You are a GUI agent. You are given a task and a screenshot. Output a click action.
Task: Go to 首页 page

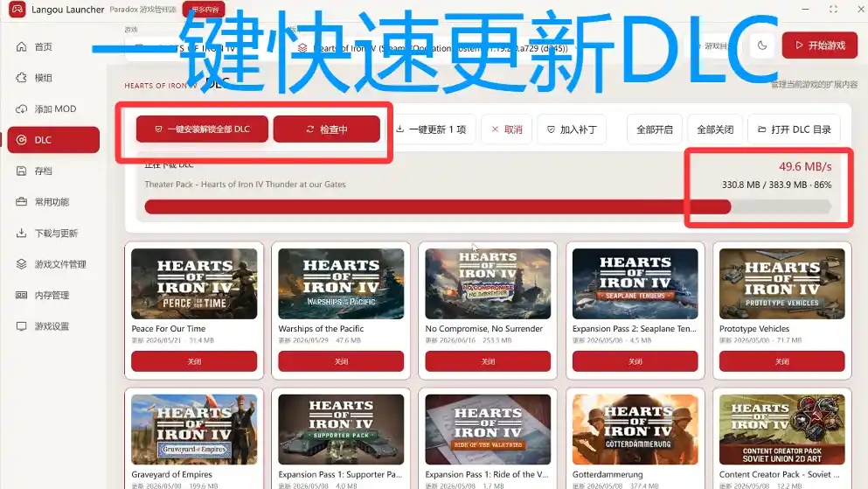pos(53,46)
